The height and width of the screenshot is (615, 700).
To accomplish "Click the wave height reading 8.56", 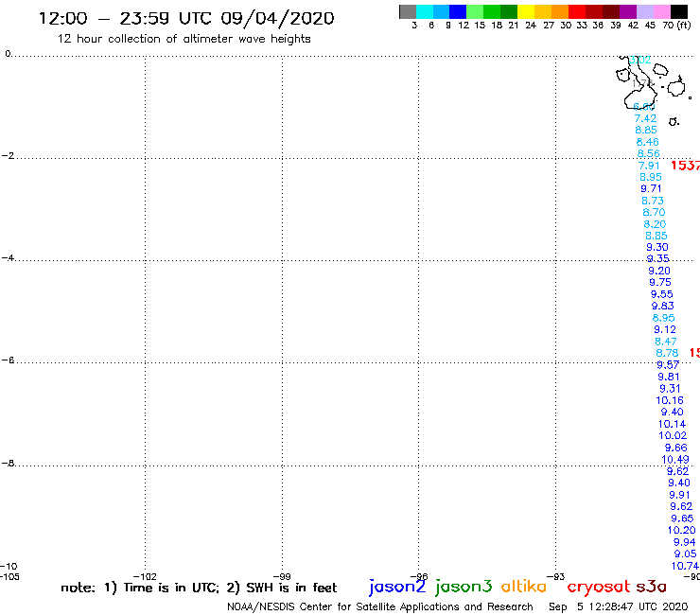I will (649, 153).
